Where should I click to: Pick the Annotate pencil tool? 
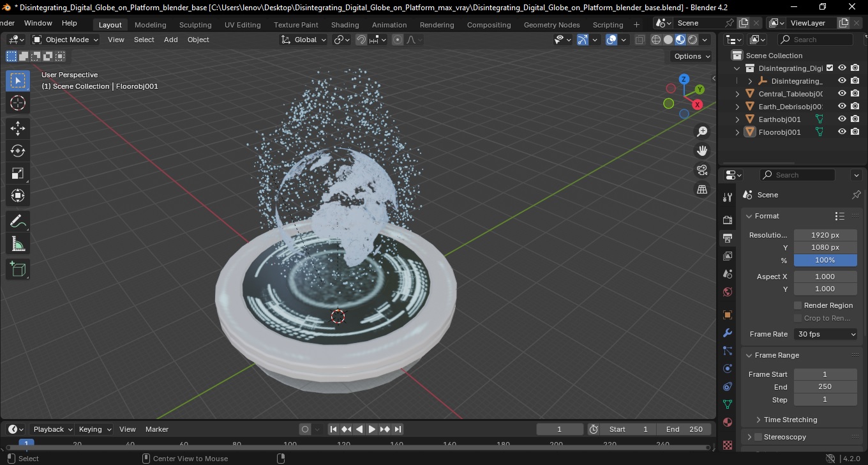18,222
